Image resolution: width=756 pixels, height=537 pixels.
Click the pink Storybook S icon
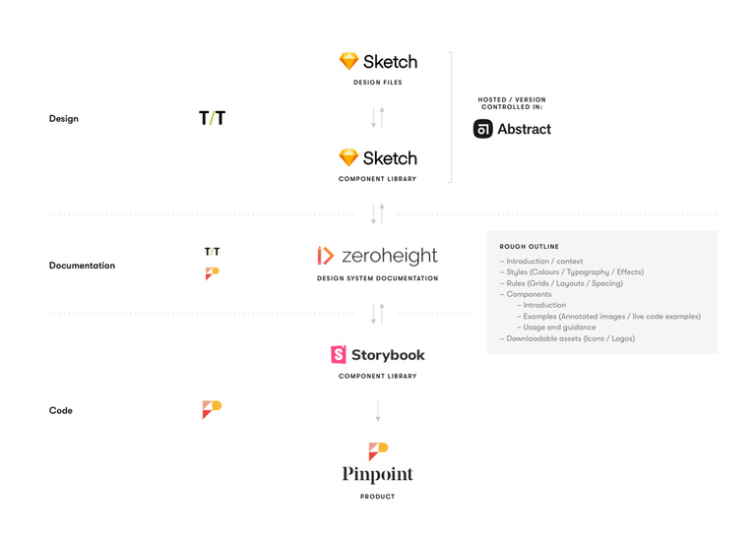[339, 354]
